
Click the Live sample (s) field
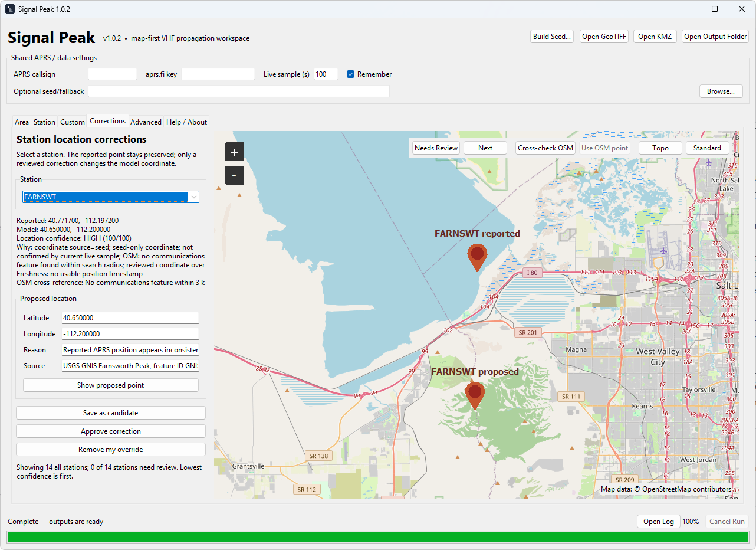(326, 74)
